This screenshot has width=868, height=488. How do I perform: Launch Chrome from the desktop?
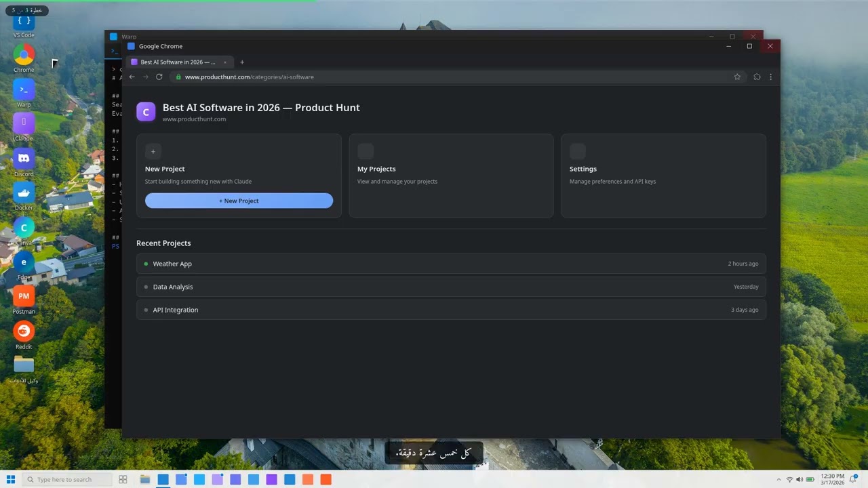coord(24,58)
